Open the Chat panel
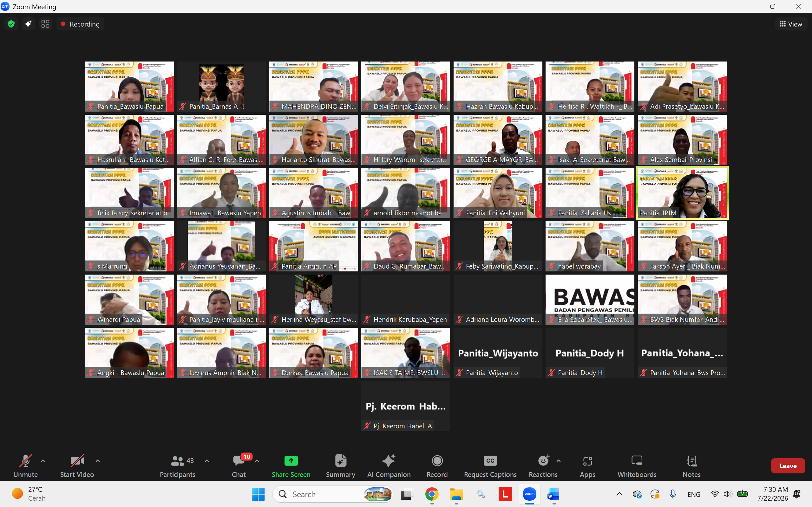 (x=239, y=466)
